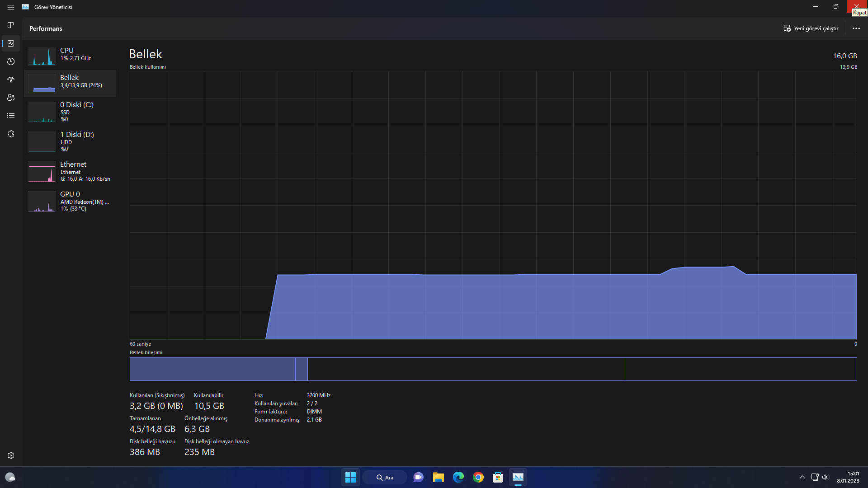Click the 16,0 GB total memory label

click(x=845, y=56)
